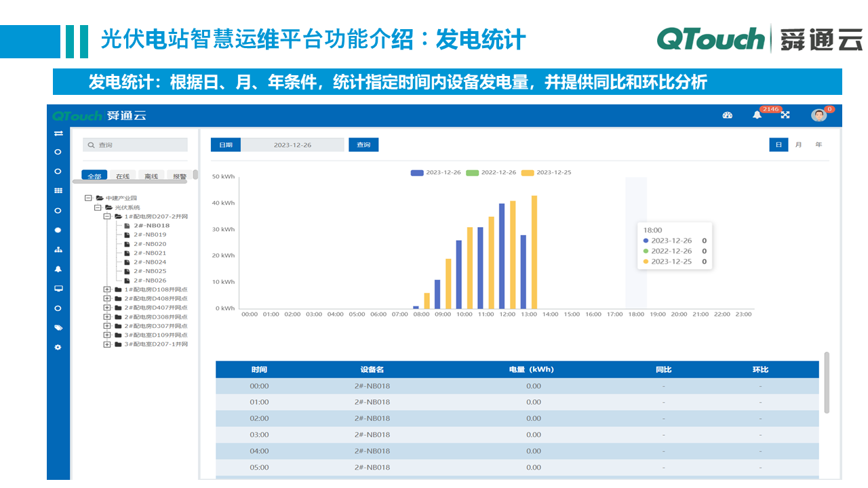Select the grid view icon in the sidebar
This screenshot has height=488, width=868.
coord(58,192)
